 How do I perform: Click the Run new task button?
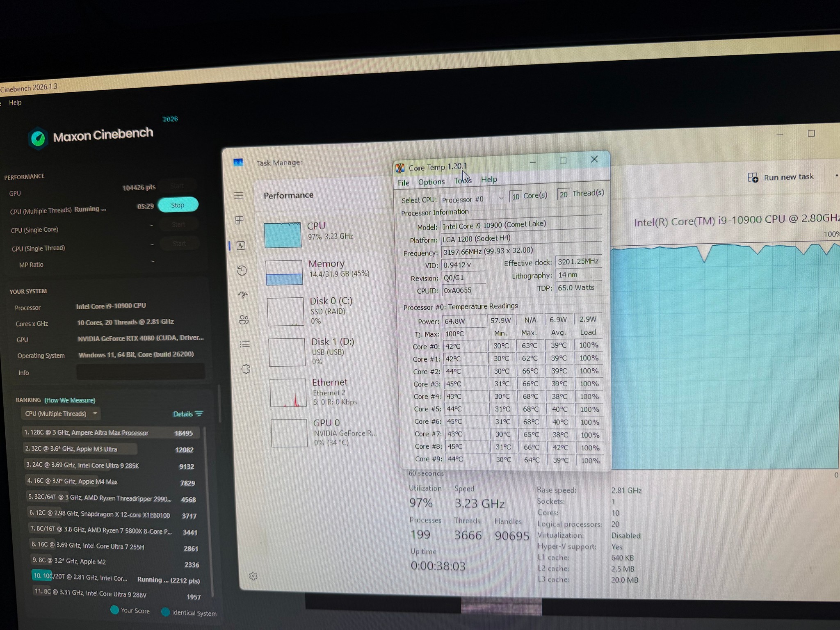(781, 177)
